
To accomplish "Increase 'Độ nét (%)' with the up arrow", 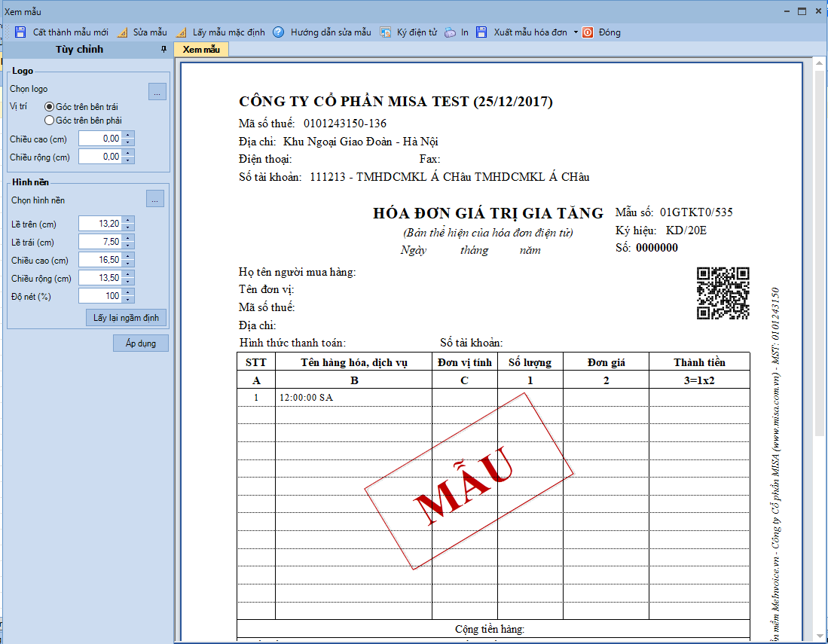I will point(128,292).
